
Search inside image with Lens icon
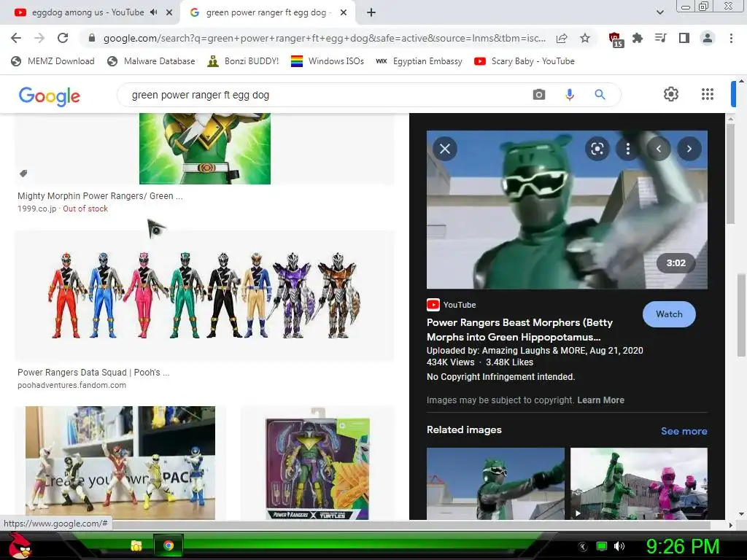[x=597, y=149]
